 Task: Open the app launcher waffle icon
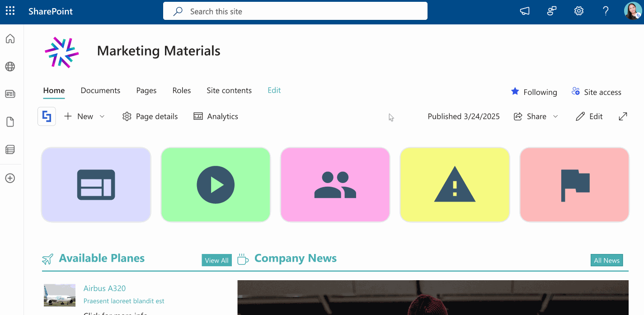pos(10,11)
